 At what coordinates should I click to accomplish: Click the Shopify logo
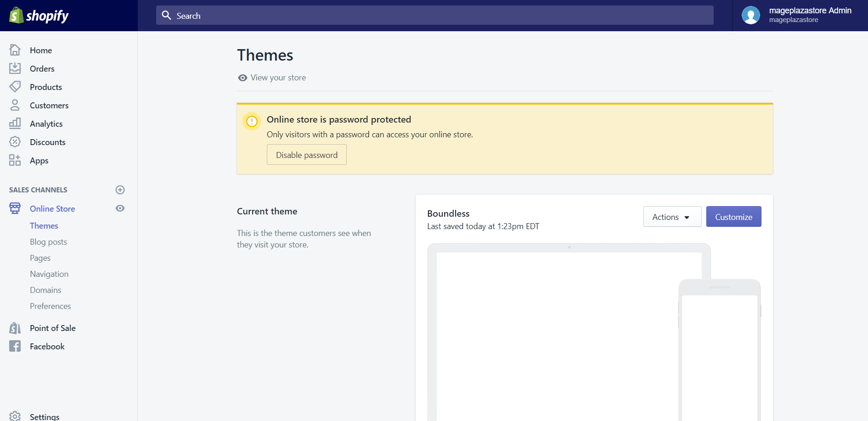(x=39, y=16)
